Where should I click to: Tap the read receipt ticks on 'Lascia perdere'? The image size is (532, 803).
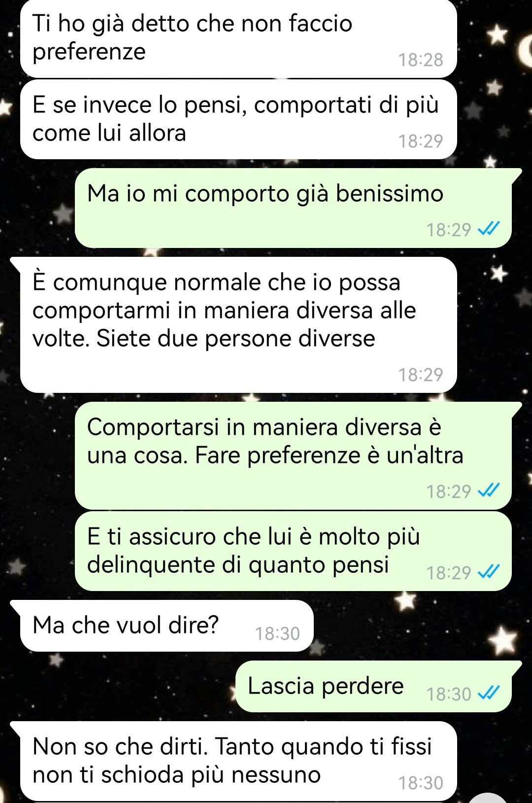click(x=489, y=694)
